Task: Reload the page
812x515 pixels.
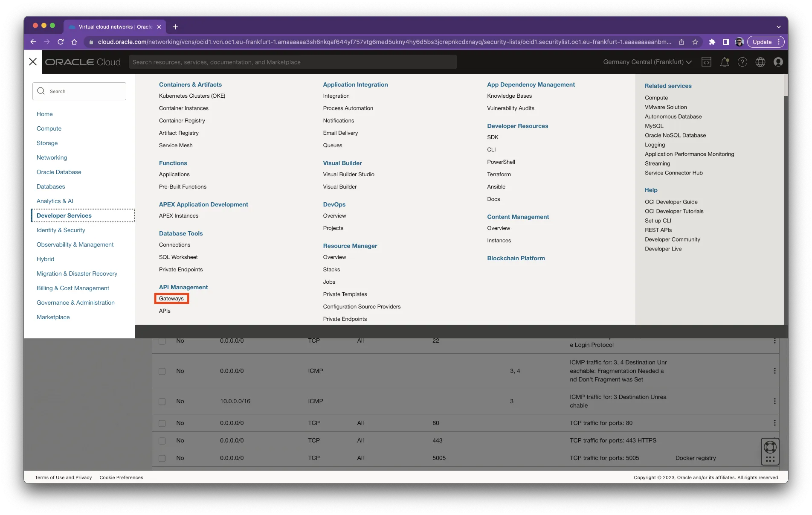Action: pos(61,42)
